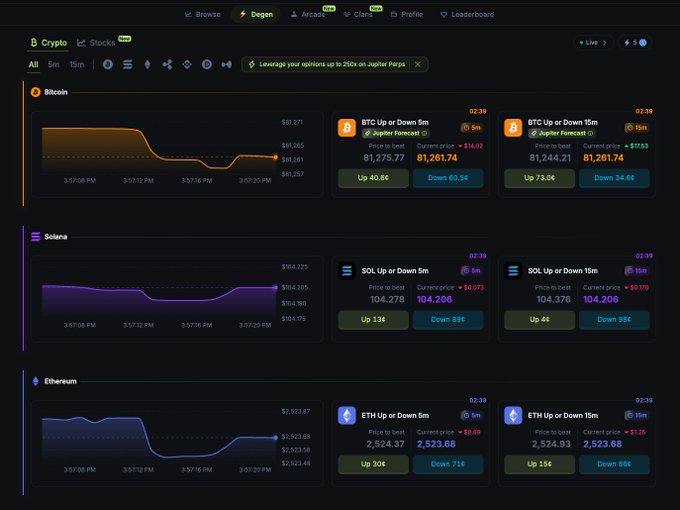Filter markets by BNB icon
680x510 pixels.
[187, 65]
